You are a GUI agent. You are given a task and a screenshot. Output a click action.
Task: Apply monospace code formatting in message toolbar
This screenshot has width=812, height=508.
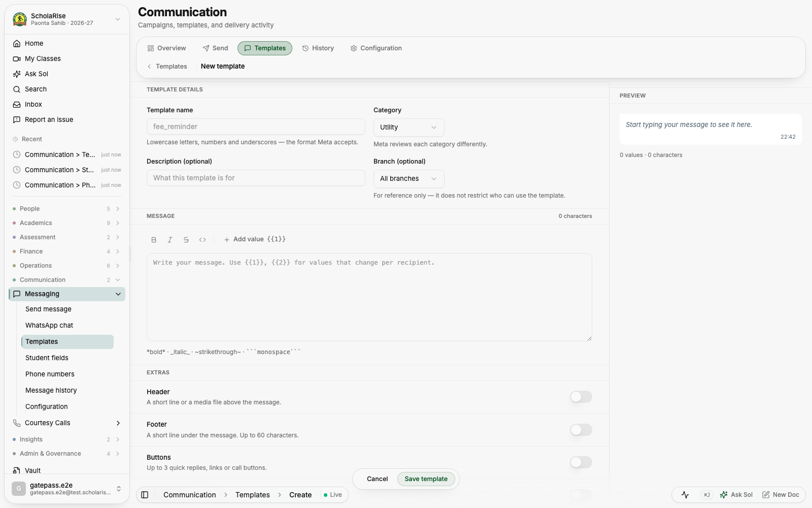coord(202,240)
